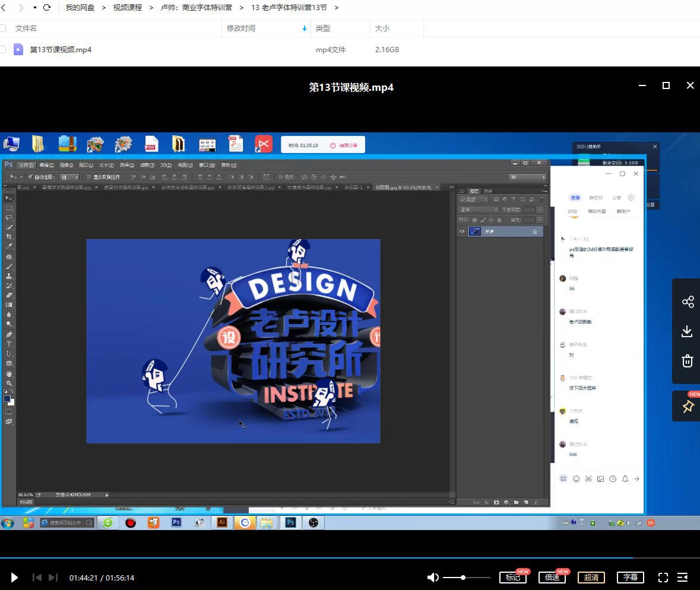Viewport: 700px width, 590px height.
Task: Open the navigation history dropdown arrow
Action: click(x=35, y=8)
